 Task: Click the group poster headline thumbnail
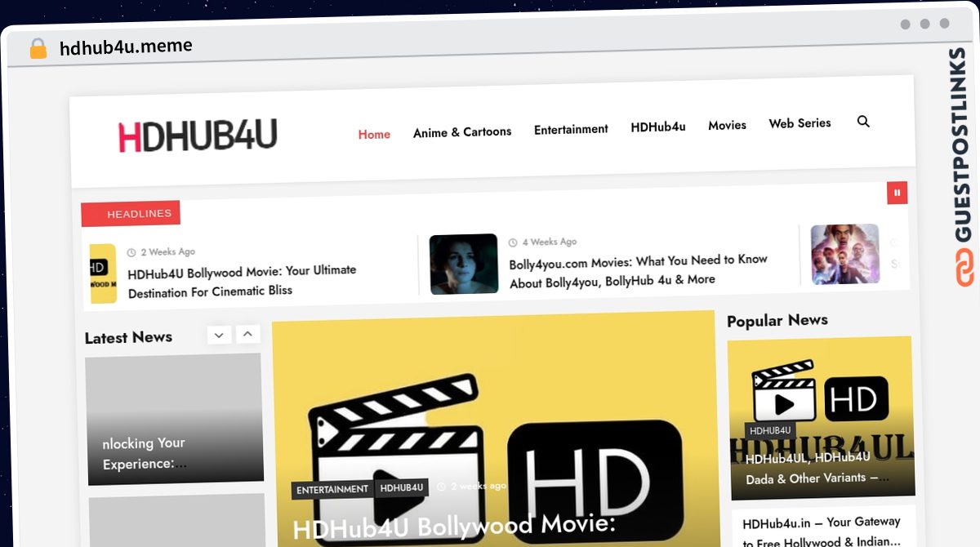845,254
